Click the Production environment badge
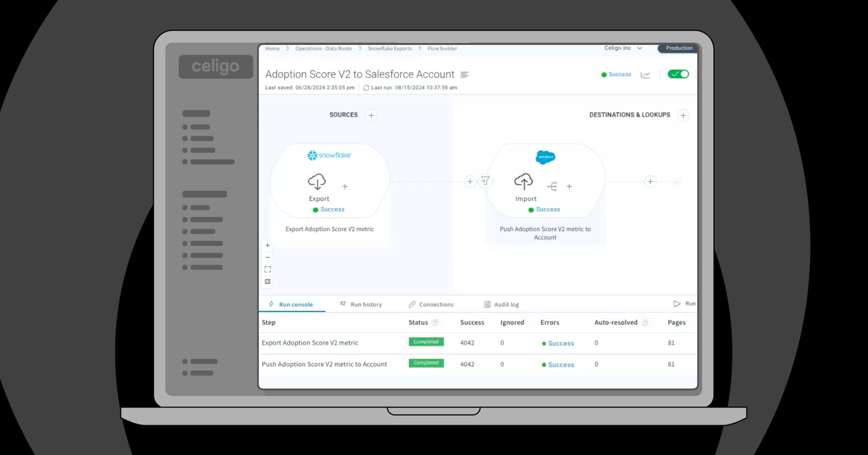Viewport: 868px width, 455px height. (x=679, y=48)
